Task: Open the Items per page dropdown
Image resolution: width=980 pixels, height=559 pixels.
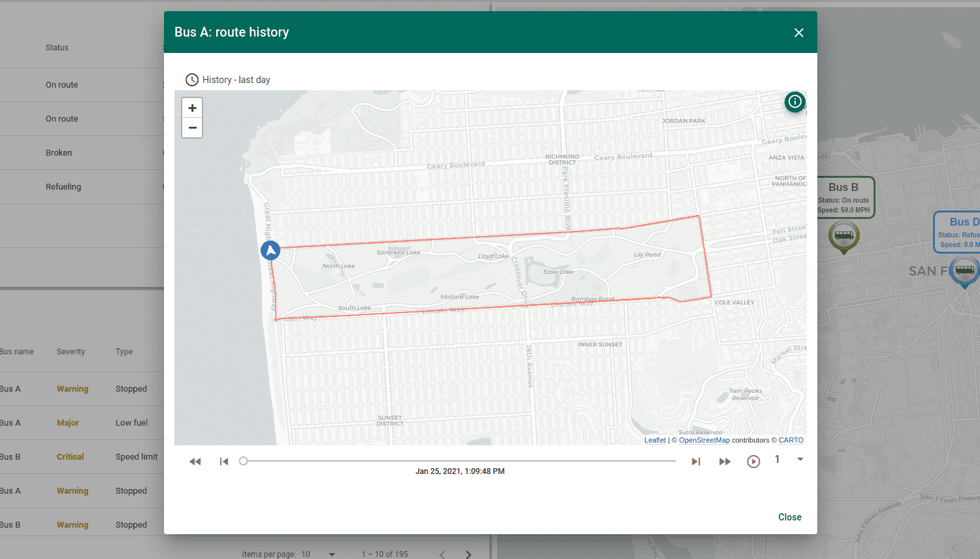Action: pyautogui.click(x=332, y=554)
